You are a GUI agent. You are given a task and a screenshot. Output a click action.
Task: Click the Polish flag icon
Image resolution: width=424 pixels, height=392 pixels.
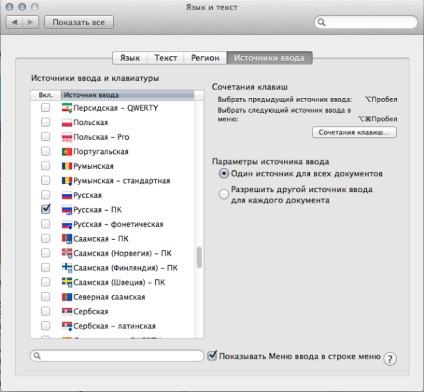(x=67, y=123)
